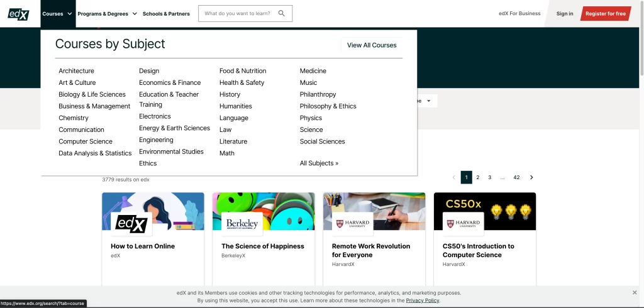Select current page 1 button
The image size is (644, 308).
tap(466, 177)
